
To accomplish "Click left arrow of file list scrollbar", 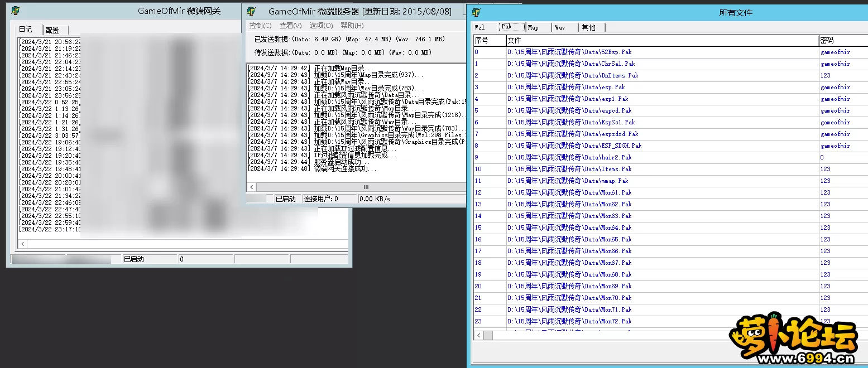I will (478, 335).
